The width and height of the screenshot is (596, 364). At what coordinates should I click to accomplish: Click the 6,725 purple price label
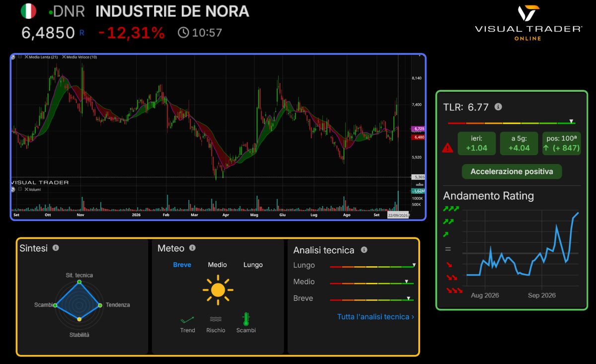[x=417, y=129]
